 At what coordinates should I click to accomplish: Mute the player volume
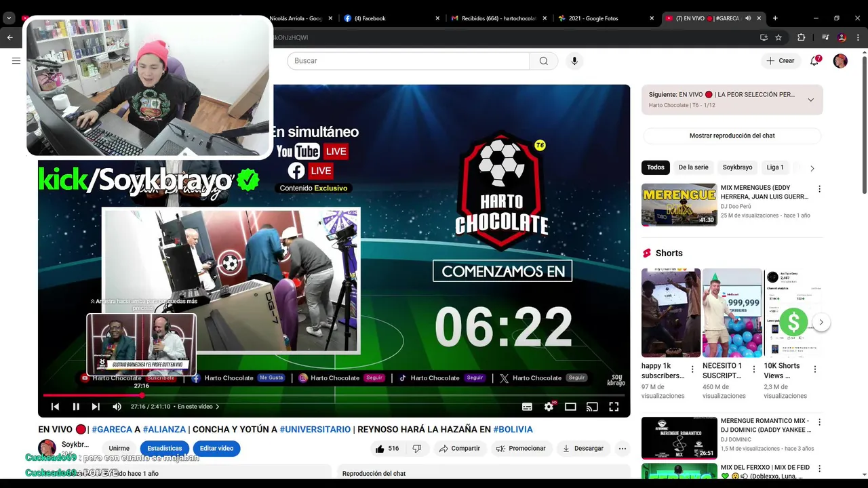(117, 407)
